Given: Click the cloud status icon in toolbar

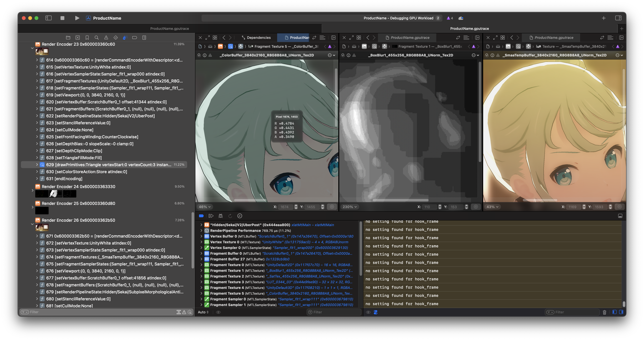Looking at the screenshot, I should tap(461, 18).
